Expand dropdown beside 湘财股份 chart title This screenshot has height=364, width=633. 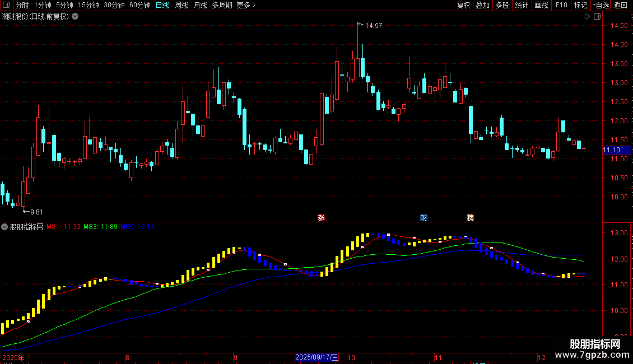[75, 17]
